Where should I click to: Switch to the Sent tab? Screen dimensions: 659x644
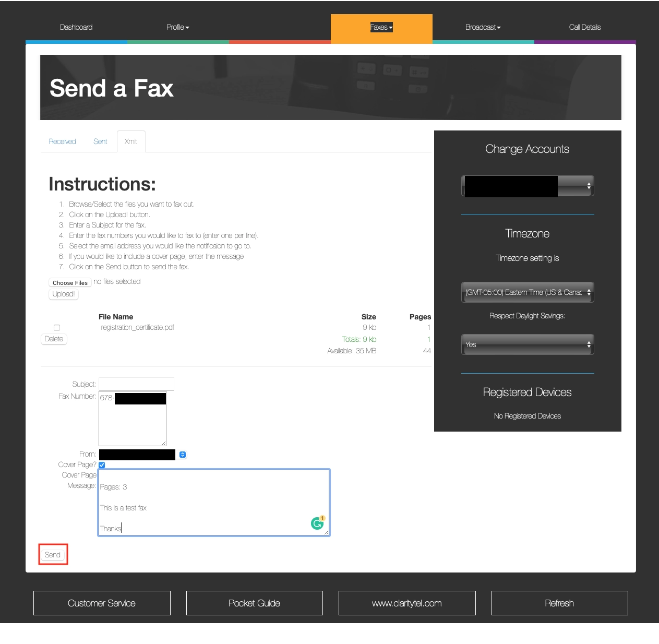[x=100, y=141]
